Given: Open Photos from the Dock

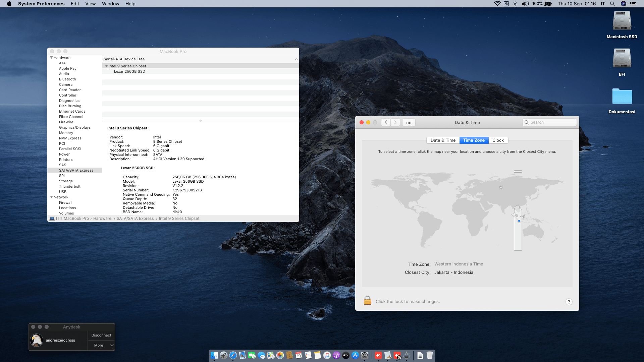Looking at the screenshot, I should [x=280, y=355].
